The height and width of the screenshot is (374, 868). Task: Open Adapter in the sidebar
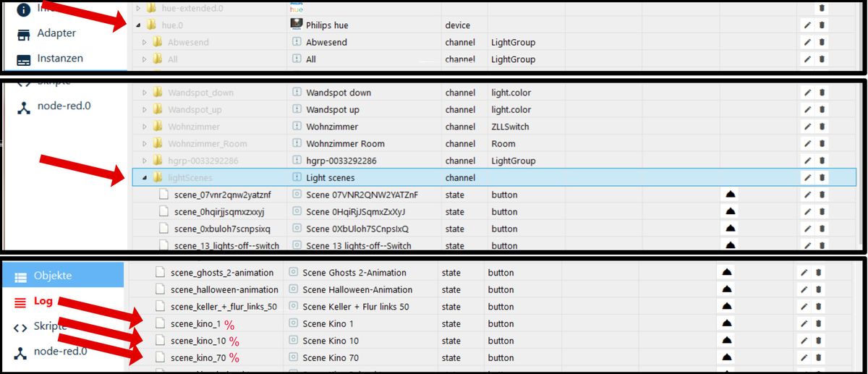pos(56,33)
